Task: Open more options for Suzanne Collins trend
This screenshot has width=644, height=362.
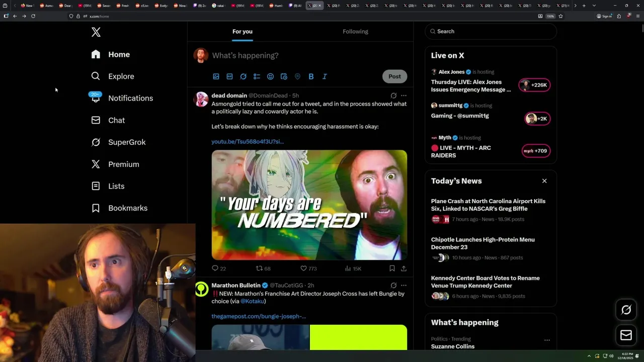Action: 547,340
